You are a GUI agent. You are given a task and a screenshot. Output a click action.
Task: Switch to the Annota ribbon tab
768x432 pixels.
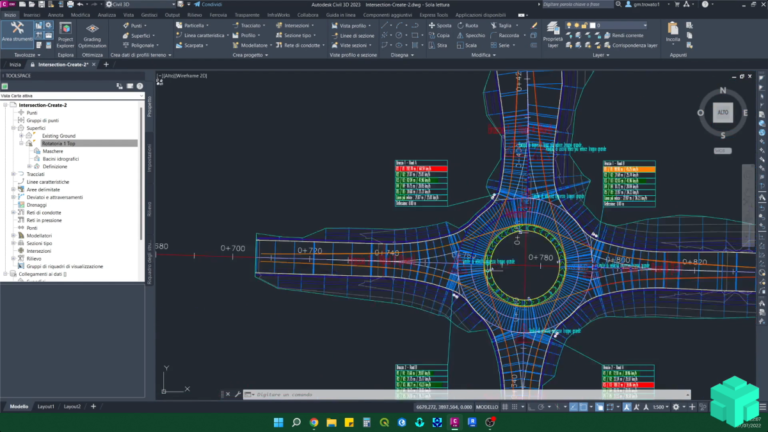coord(55,15)
